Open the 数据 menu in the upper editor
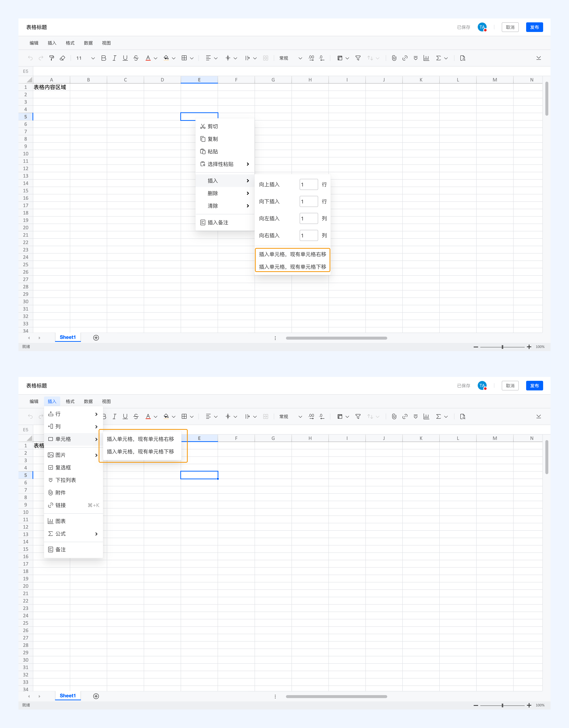569x728 pixels. [x=88, y=43]
